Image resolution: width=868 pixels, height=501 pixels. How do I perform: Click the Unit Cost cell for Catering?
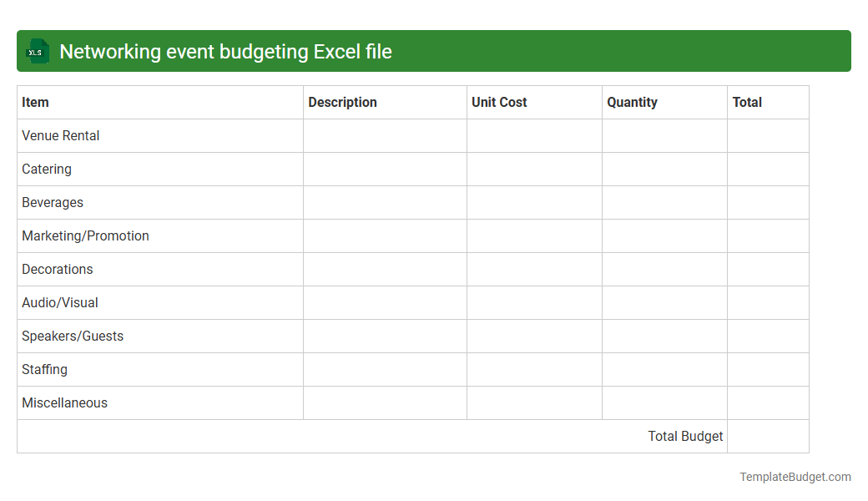click(x=534, y=169)
